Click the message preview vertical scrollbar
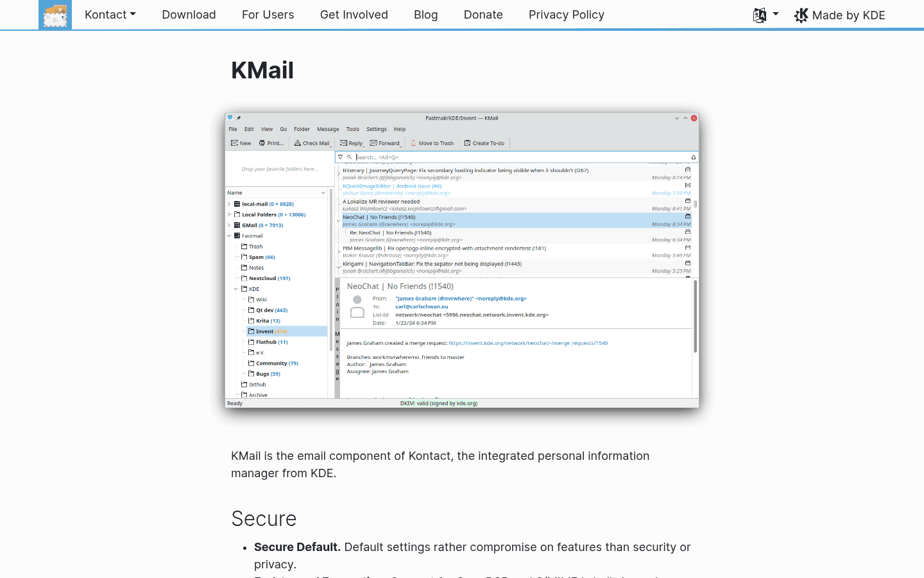The height and width of the screenshot is (578, 924). 696,317
